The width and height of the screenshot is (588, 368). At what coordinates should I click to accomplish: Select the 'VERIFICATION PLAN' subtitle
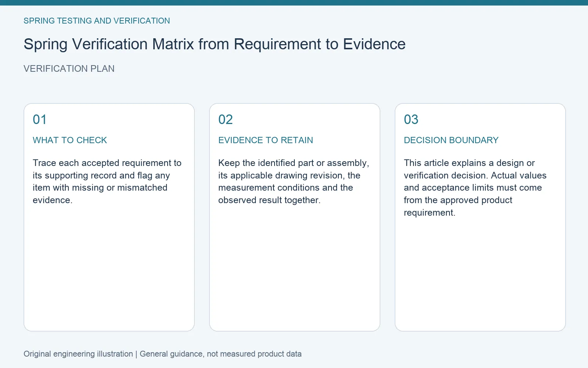69,69
